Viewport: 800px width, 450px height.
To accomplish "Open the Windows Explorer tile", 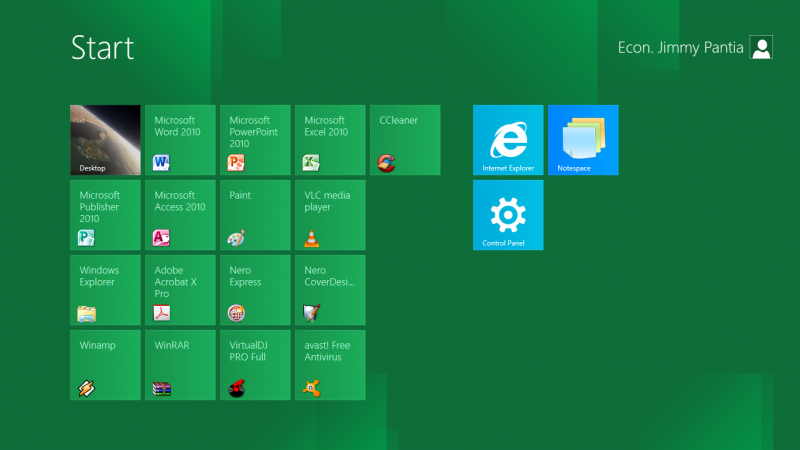I will 105,290.
